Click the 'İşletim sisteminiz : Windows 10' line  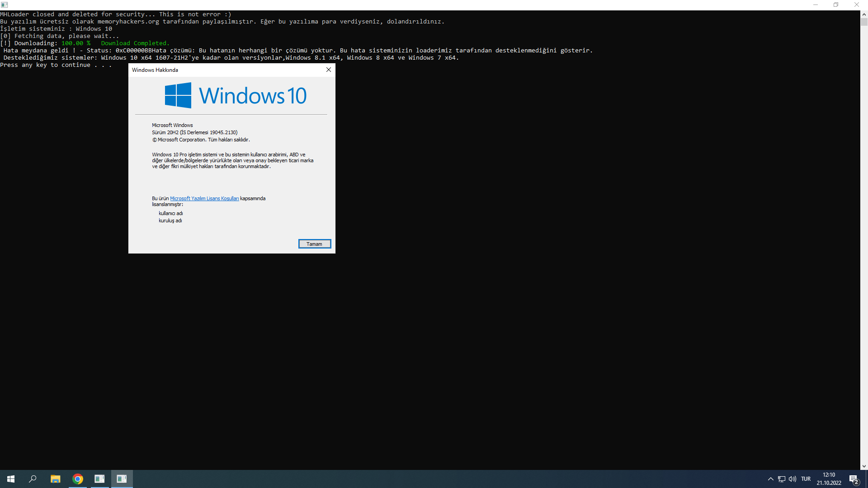pyautogui.click(x=56, y=29)
